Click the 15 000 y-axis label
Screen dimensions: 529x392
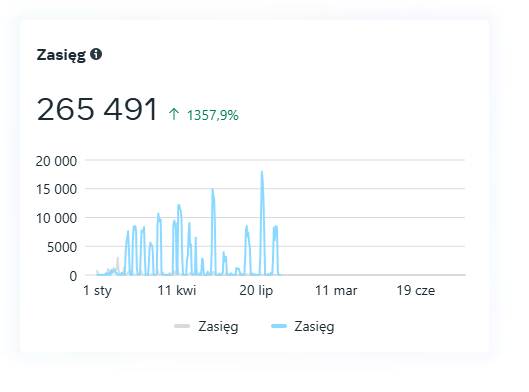pos(56,190)
